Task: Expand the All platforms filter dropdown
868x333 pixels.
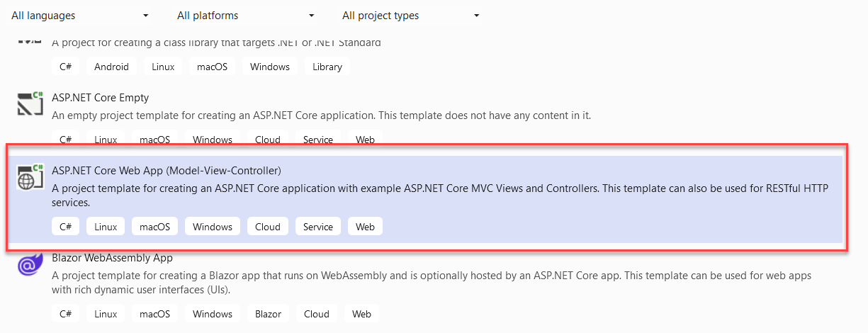Action: (x=245, y=16)
